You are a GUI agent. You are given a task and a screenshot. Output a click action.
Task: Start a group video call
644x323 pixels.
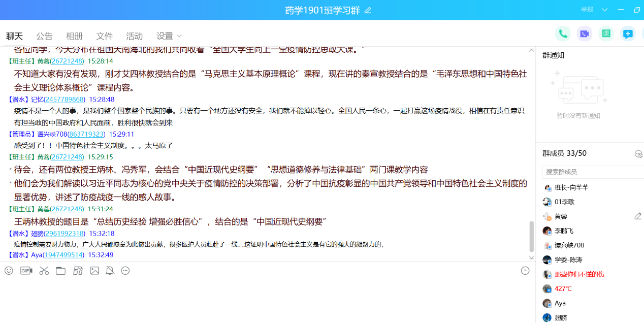click(x=585, y=34)
